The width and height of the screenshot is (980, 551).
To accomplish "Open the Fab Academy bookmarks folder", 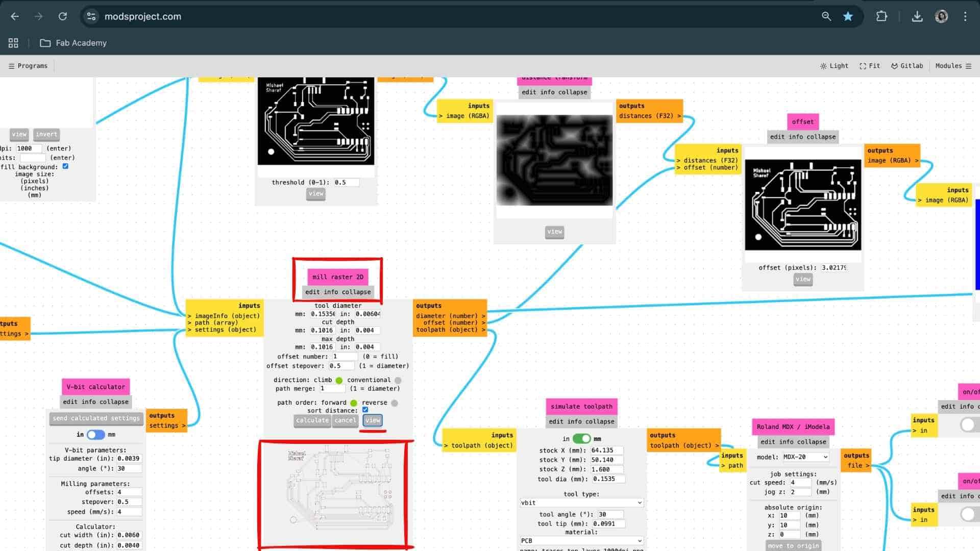I will click(73, 43).
